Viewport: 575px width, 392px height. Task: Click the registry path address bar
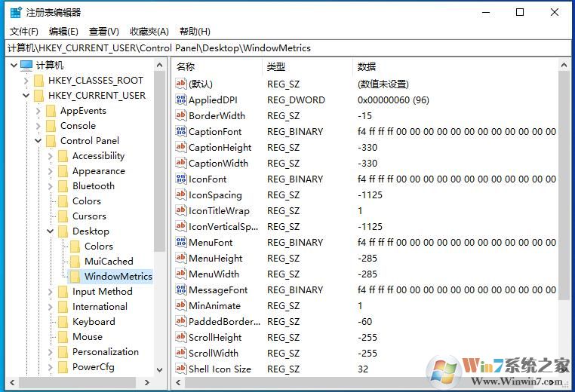click(x=287, y=48)
